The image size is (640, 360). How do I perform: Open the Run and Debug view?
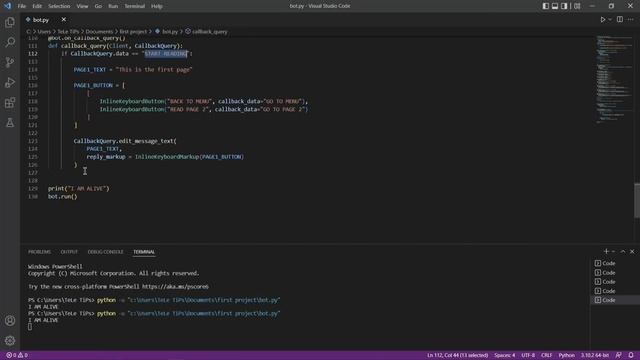(10, 82)
